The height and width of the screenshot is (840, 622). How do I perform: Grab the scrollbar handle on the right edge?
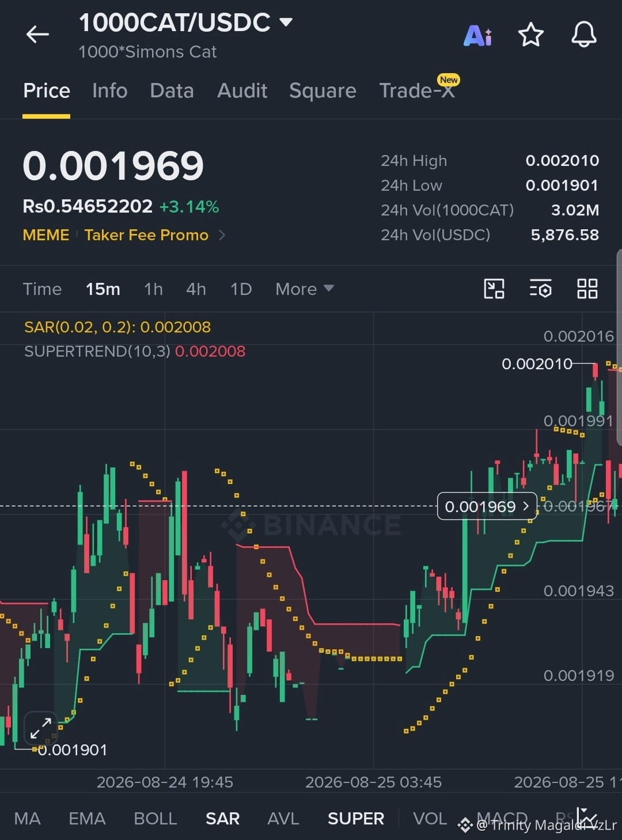coord(619,347)
